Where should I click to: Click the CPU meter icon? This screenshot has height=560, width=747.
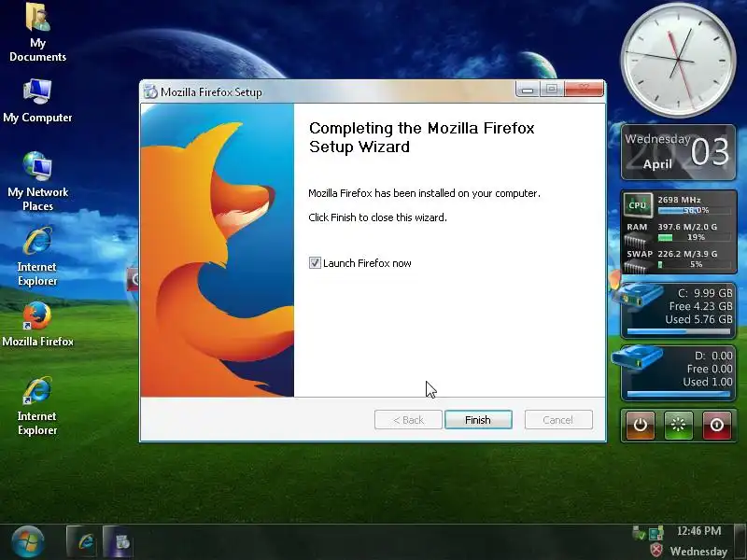638,205
